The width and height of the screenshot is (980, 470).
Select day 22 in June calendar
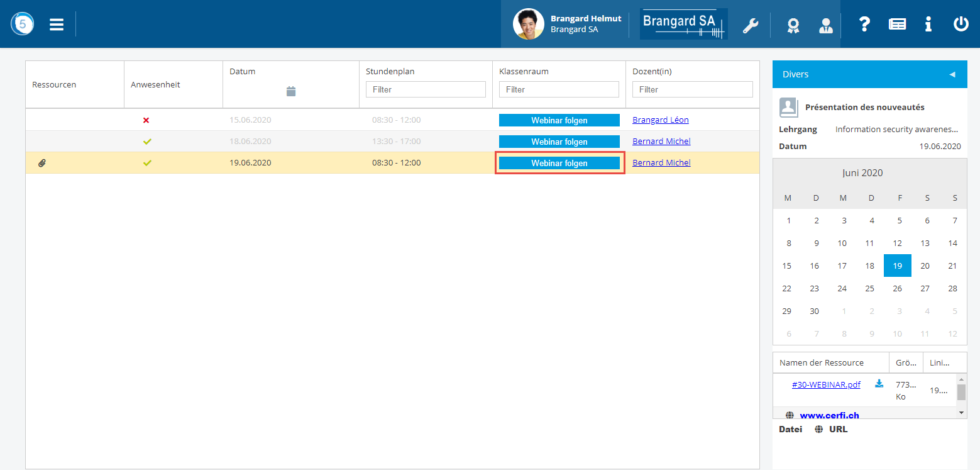tap(787, 288)
